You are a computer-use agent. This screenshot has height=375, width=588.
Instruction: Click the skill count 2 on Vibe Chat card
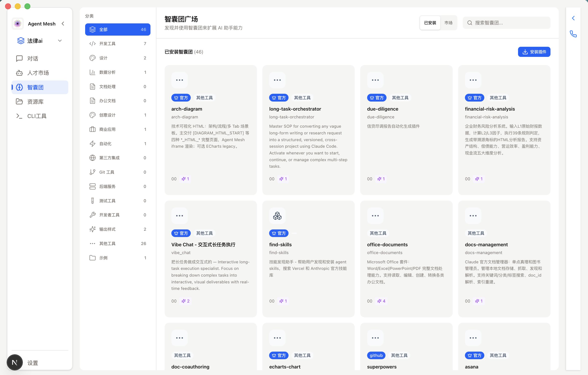[186, 301]
